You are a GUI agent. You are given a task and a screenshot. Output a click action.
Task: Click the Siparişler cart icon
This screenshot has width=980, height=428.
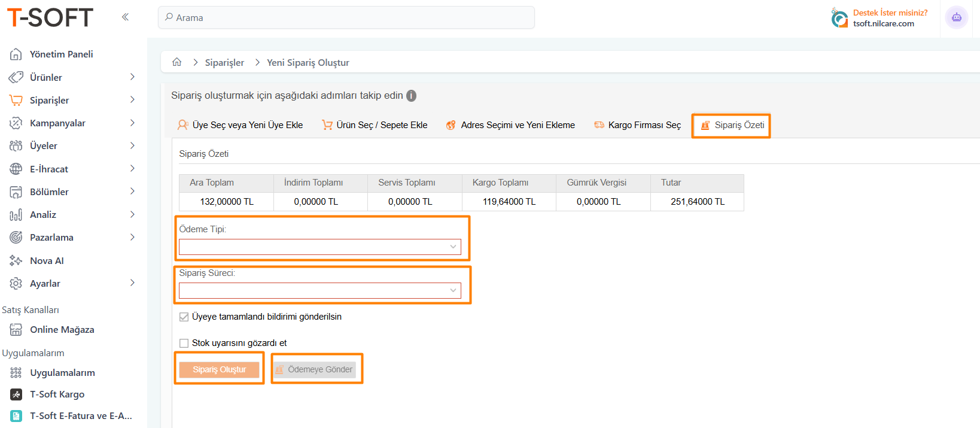click(16, 100)
